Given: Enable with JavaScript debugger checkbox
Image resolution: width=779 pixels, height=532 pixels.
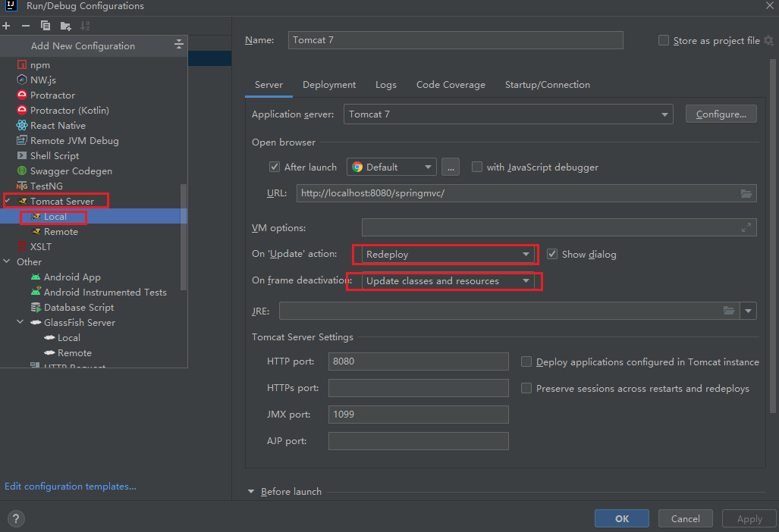Looking at the screenshot, I should point(477,167).
